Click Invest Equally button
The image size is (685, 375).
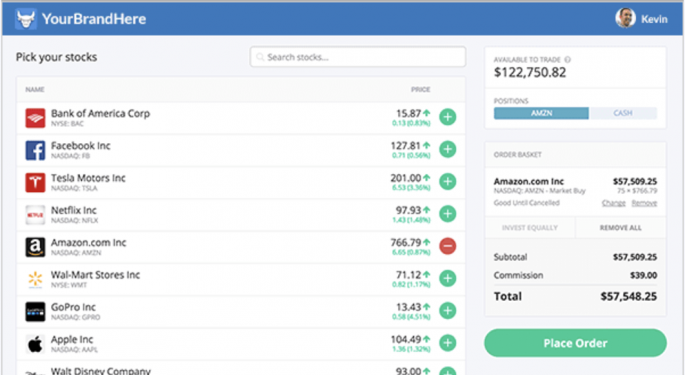point(530,228)
